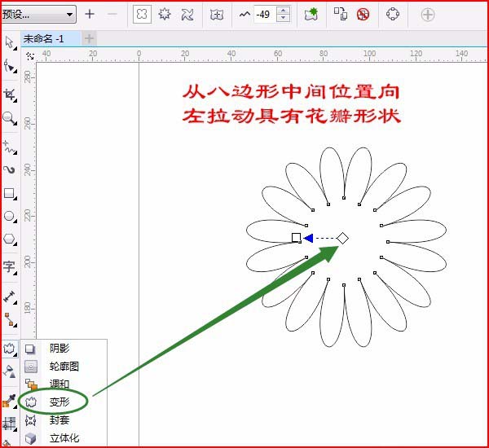Image resolution: width=489 pixels, height=448 pixels.
Task: Select the Dimension tool
Action: pos(10,296)
